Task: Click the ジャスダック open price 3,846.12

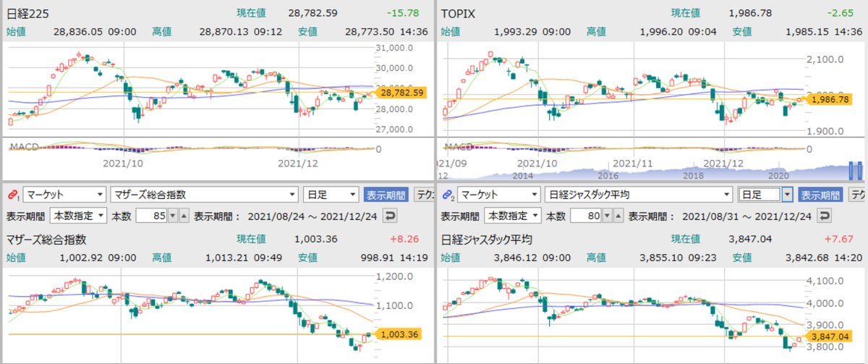Action: [x=516, y=257]
